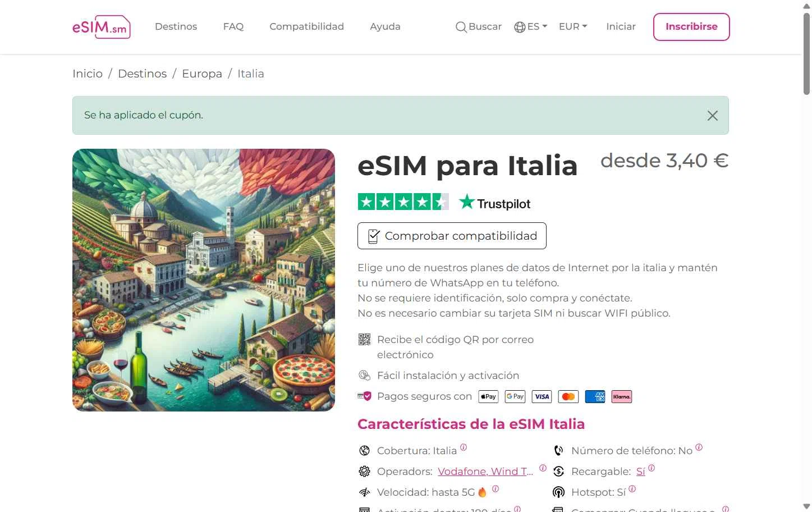Open info tooltip next to Recargable

pos(652,468)
